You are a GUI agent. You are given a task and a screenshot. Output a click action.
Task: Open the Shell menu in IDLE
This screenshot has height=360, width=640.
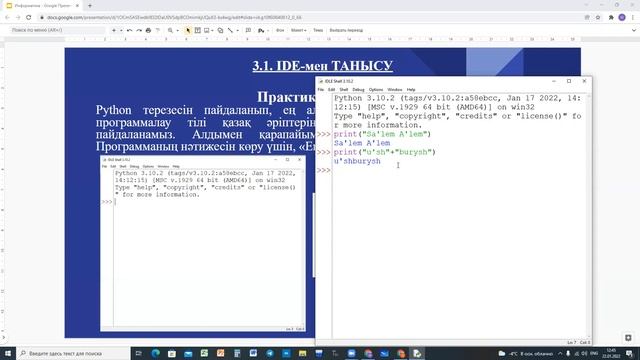[x=344, y=89]
